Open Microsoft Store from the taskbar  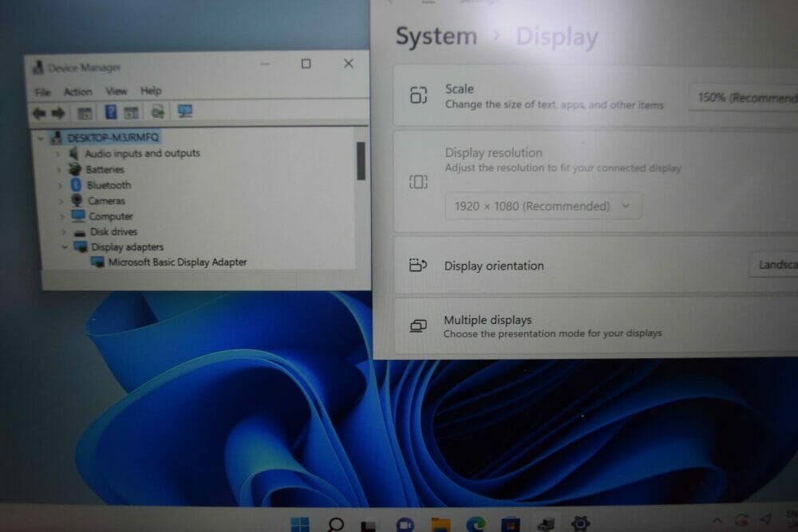point(511,524)
